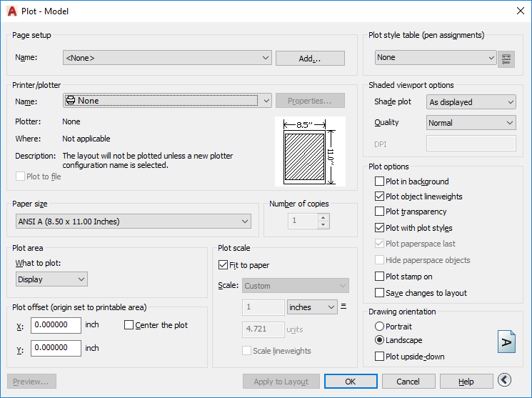
Task: Open the Paper size dropdown
Action: click(134, 222)
